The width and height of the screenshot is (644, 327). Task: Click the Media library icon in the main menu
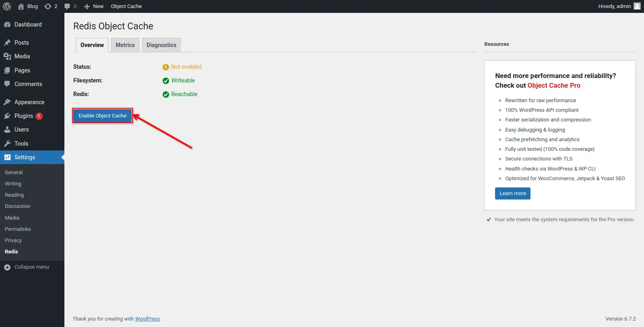(x=7, y=56)
